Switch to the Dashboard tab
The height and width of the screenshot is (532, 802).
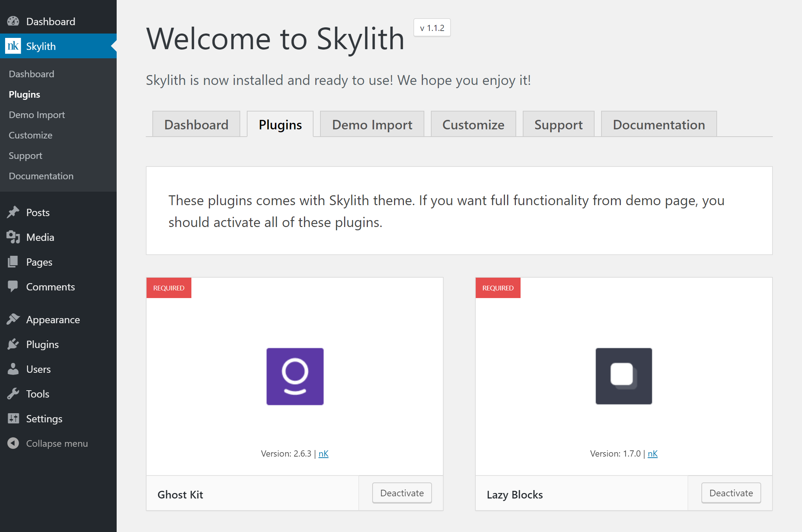(x=196, y=124)
